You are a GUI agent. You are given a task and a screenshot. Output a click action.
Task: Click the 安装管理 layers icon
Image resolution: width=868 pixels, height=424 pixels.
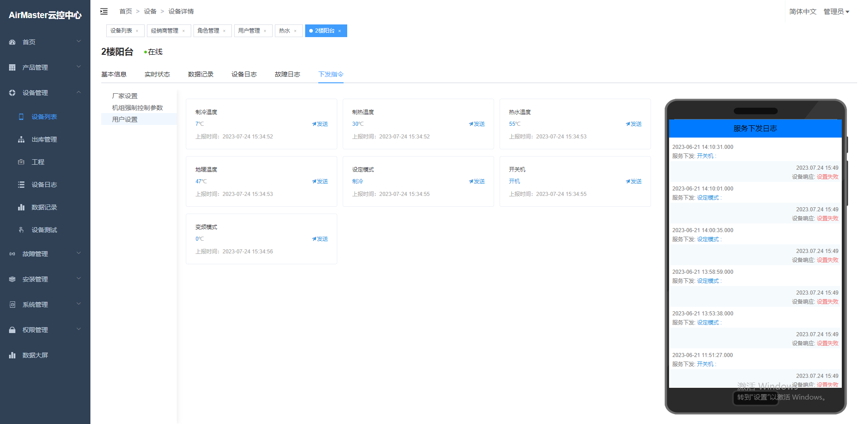click(x=12, y=279)
